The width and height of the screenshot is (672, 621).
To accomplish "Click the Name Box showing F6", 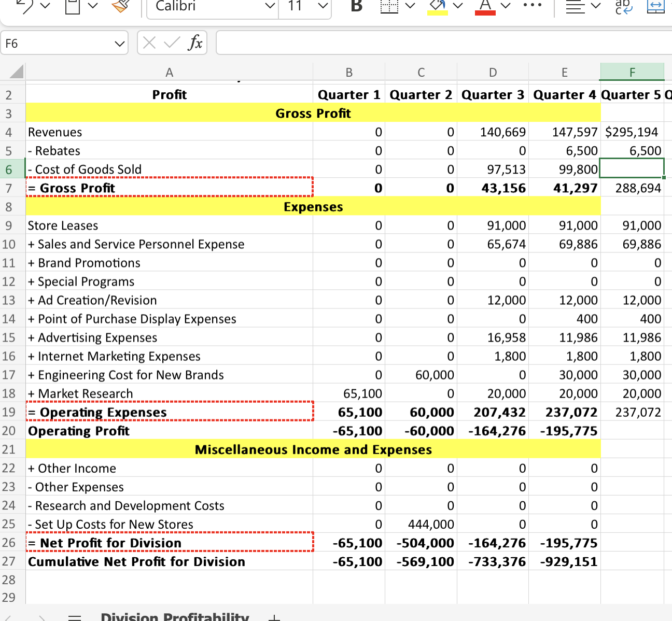I will pos(57,44).
